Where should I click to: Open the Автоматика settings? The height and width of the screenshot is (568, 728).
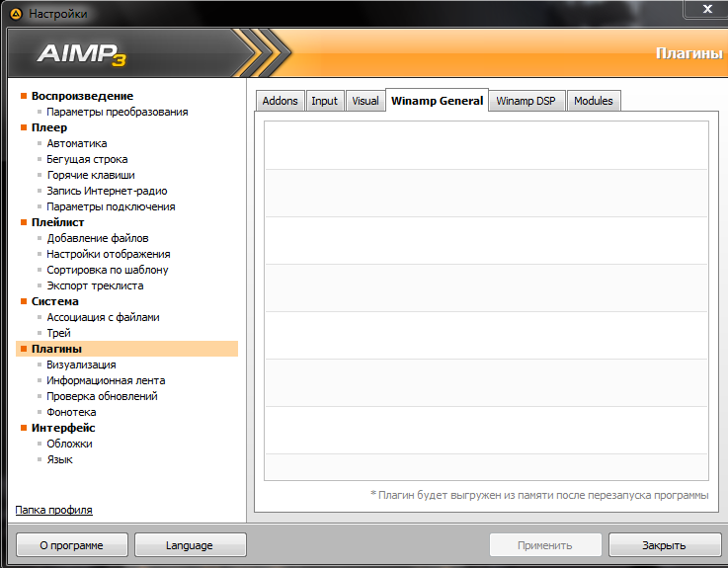point(77,143)
